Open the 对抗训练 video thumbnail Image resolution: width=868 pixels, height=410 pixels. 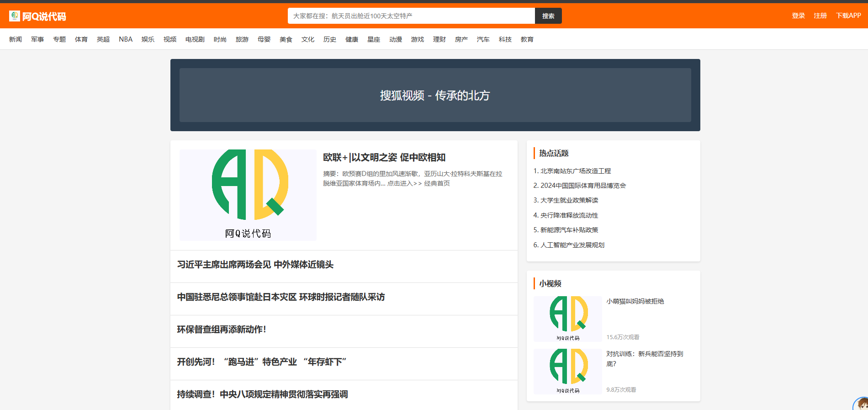pyautogui.click(x=567, y=372)
